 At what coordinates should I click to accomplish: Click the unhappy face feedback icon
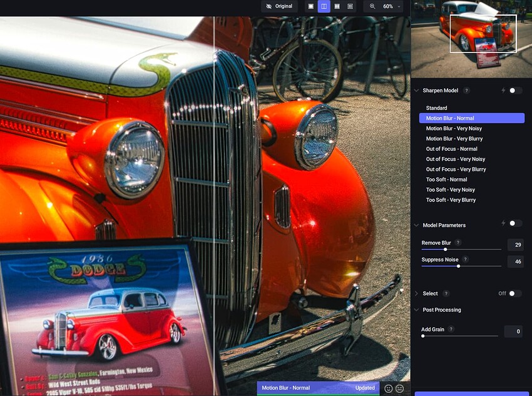pos(399,388)
